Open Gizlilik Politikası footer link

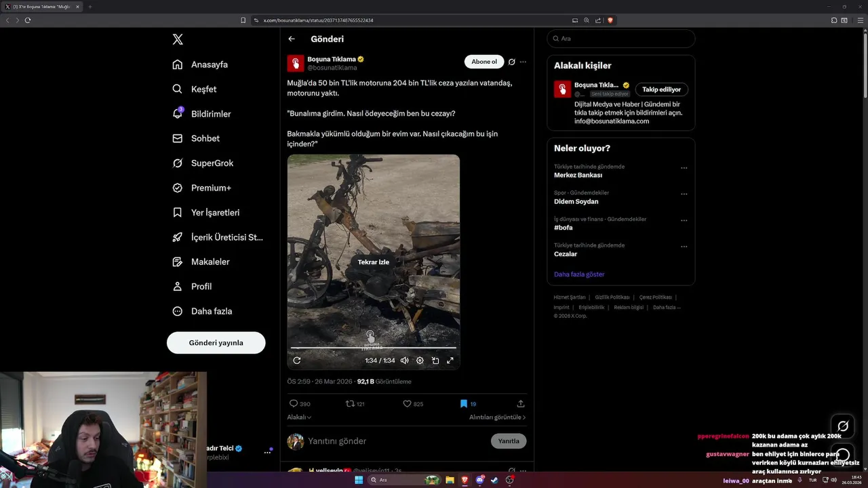(612, 298)
